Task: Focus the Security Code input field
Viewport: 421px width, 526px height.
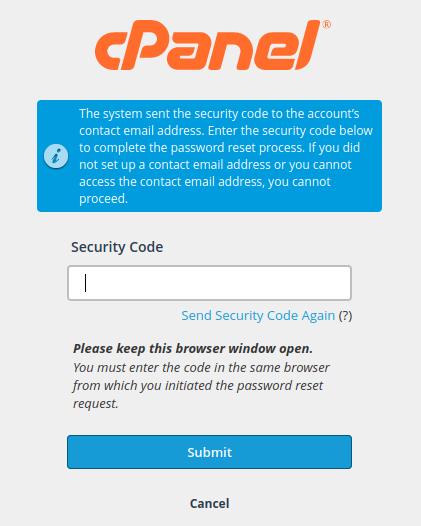Action: click(x=210, y=283)
